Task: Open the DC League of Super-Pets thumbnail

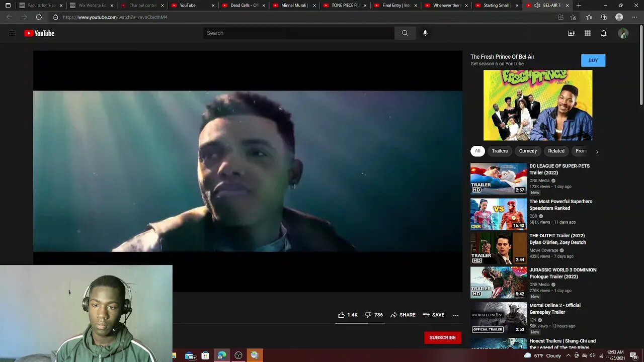Action: click(x=499, y=178)
